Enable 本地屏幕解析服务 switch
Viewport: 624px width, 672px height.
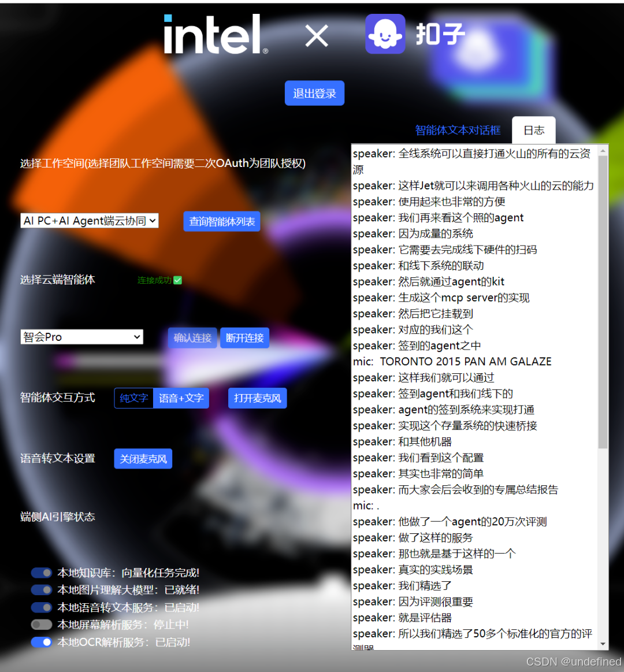click(42, 625)
